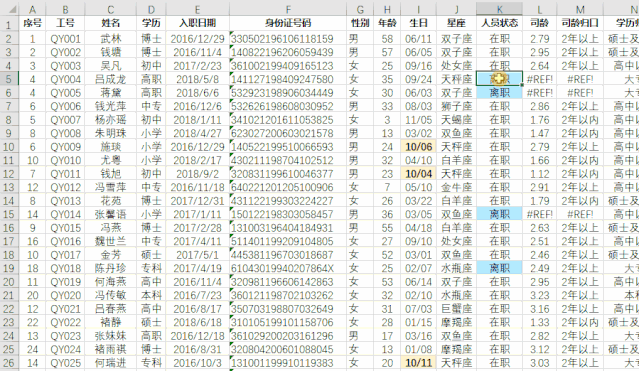
Task: Select column header K
Action: pos(499,9)
